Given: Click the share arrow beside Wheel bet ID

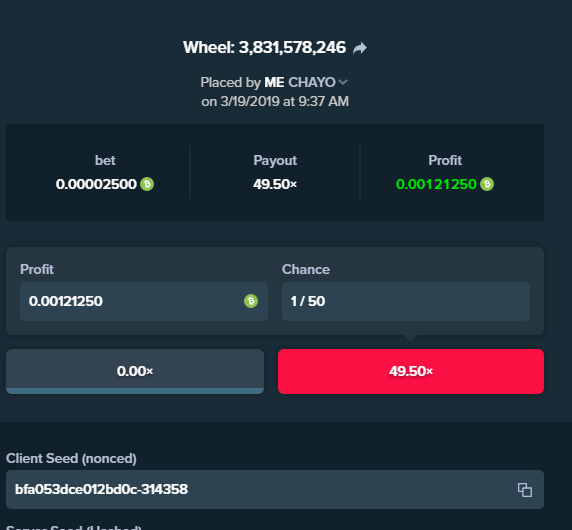Looking at the screenshot, I should [x=360, y=48].
